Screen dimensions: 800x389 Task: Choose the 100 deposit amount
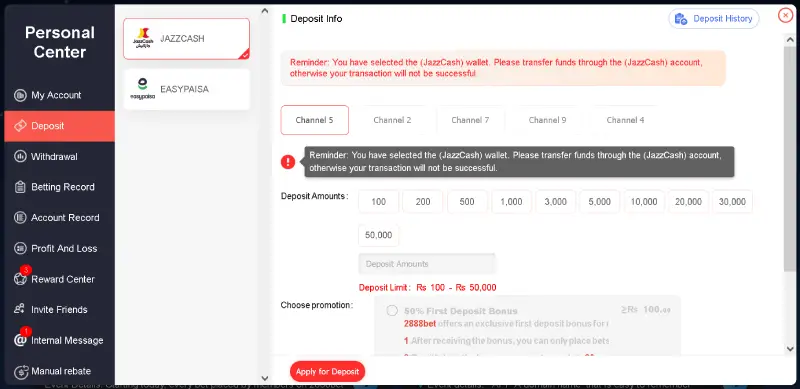point(379,202)
